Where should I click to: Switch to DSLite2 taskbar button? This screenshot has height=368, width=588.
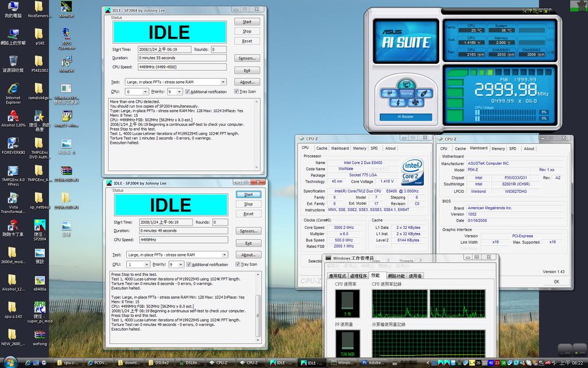pyautogui.click(x=158, y=363)
